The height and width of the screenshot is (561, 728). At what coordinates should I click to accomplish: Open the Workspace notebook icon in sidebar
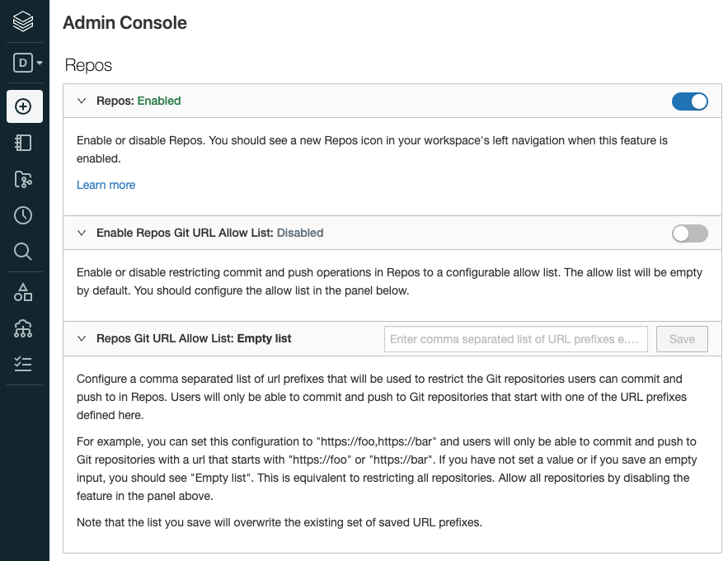tap(23, 143)
